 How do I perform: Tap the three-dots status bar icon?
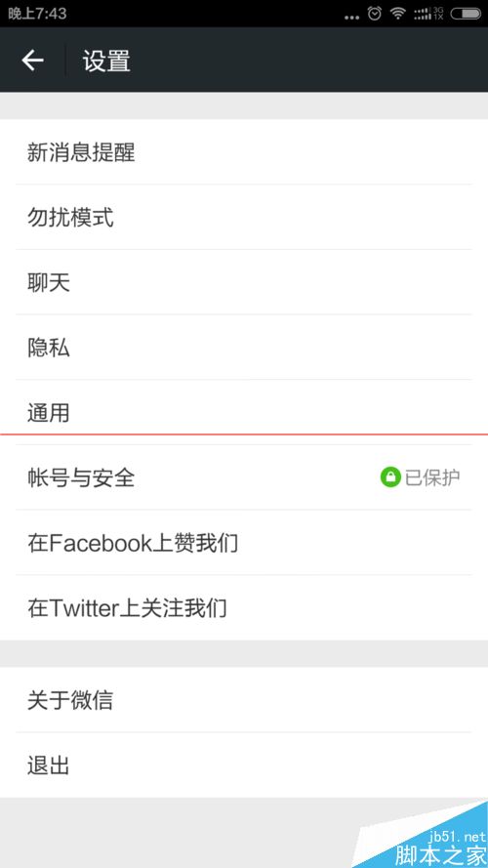pyautogui.click(x=351, y=18)
